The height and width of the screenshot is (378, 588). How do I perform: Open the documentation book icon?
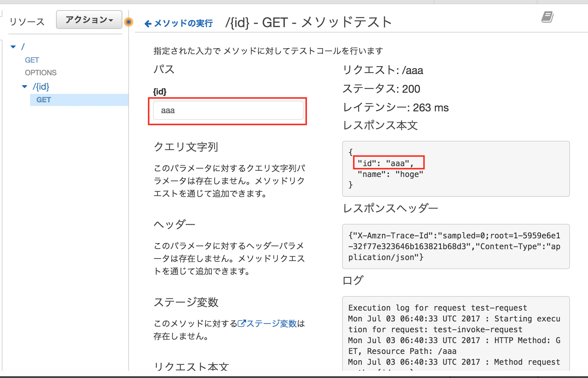(547, 17)
